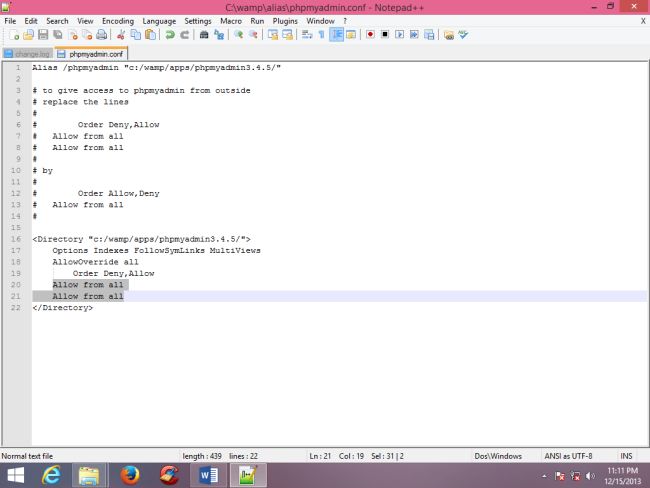The image size is (650, 488).
Task: Open a file via Open folder icon
Action: (28, 35)
